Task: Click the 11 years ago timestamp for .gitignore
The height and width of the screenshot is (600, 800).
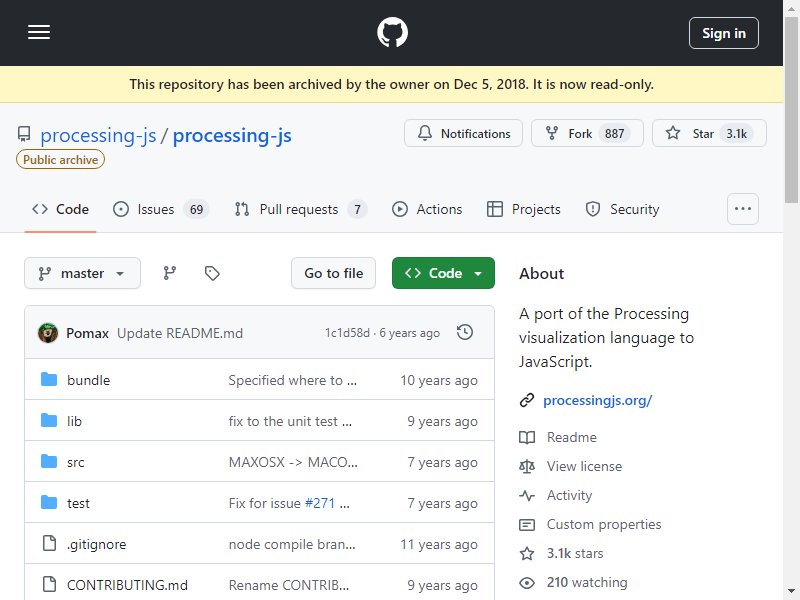Action: [439, 544]
